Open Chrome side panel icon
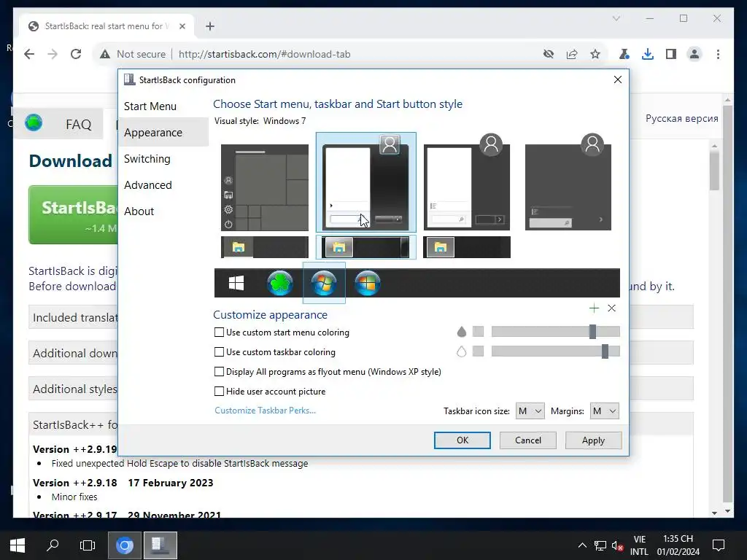The width and height of the screenshot is (747, 560). click(x=671, y=54)
